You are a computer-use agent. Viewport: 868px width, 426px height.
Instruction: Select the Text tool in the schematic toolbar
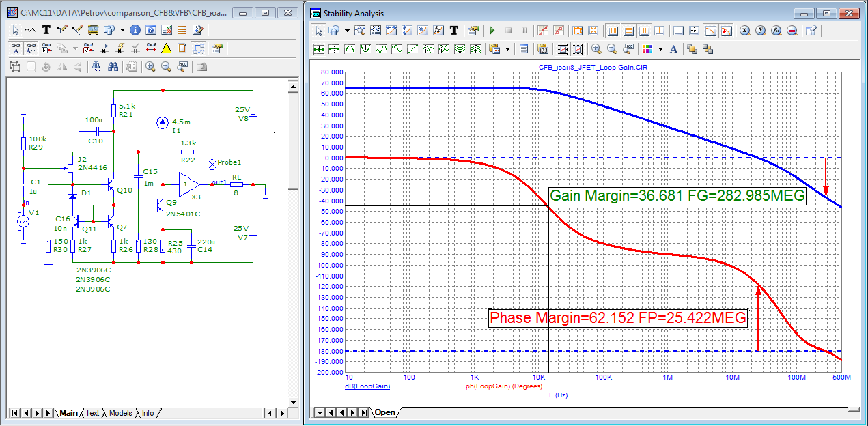click(46, 30)
